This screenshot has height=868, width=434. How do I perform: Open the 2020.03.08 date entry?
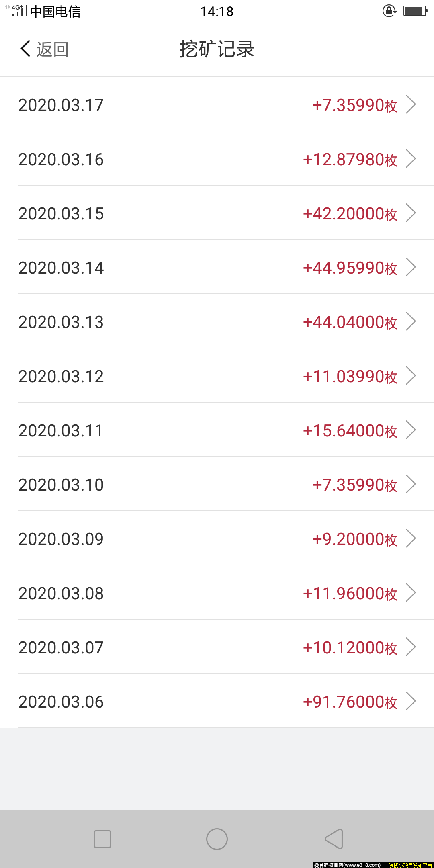click(61, 593)
